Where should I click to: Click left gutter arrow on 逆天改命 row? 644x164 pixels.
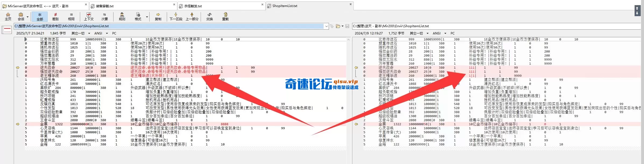(18, 68)
